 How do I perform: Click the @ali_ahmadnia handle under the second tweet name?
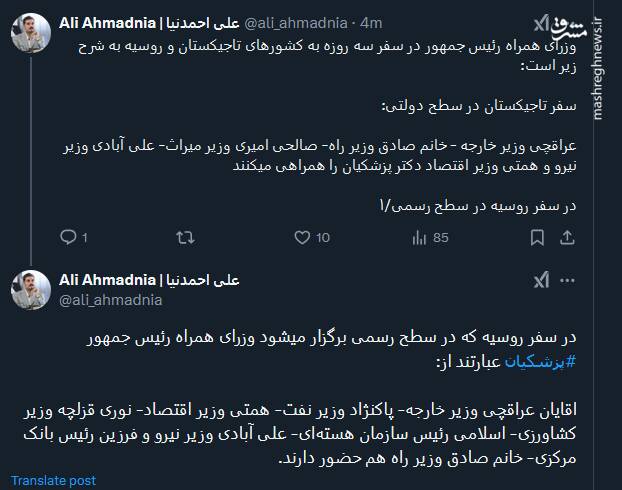pyautogui.click(x=111, y=298)
